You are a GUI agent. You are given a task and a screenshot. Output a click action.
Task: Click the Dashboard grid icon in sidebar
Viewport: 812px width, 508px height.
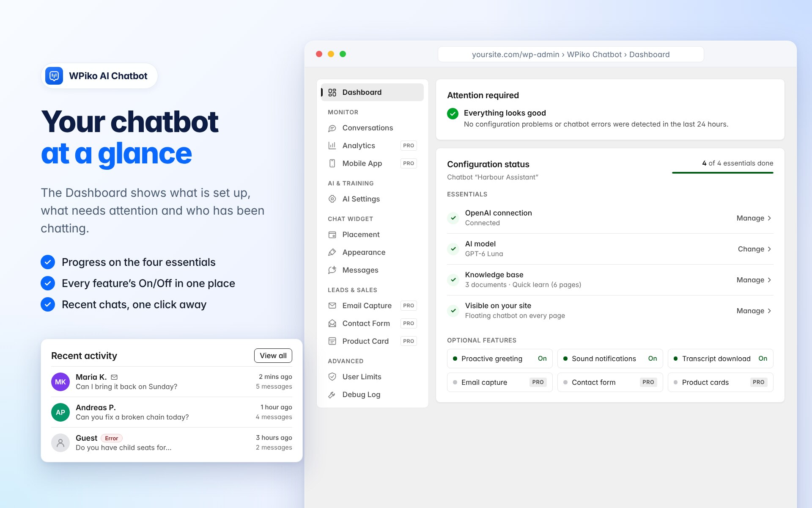coord(332,92)
